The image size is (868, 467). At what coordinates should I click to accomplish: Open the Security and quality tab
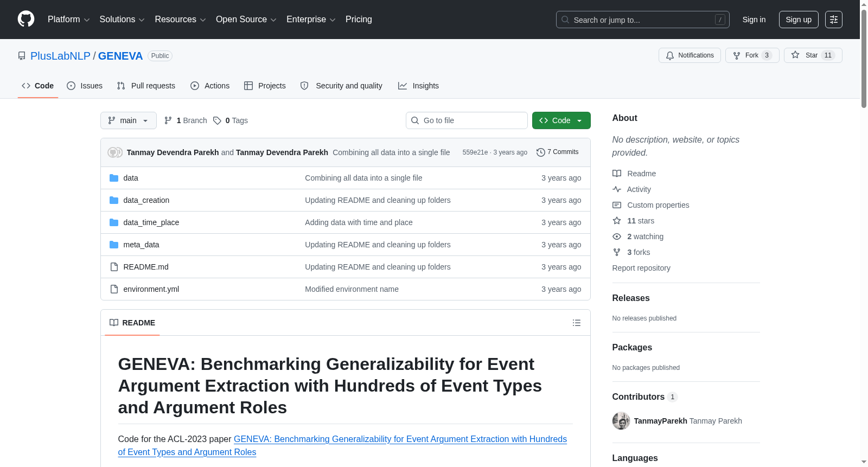click(341, 86)
